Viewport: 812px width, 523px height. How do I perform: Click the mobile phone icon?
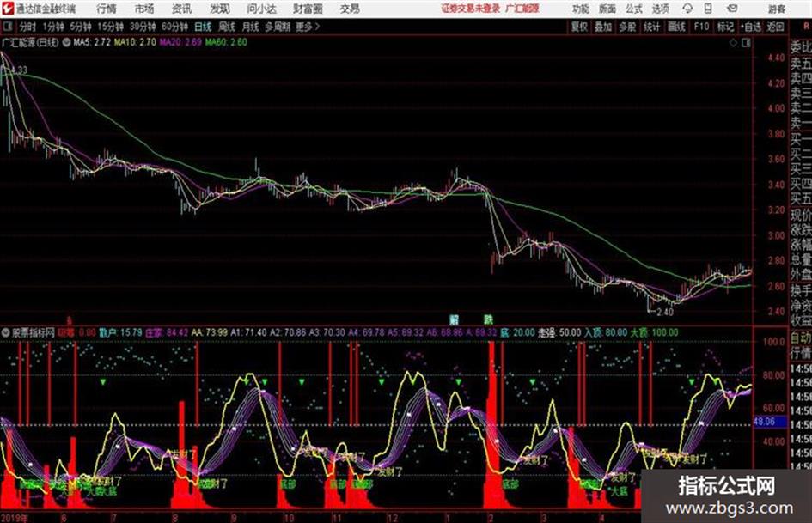pyautogui.click(x=708, y=9)
